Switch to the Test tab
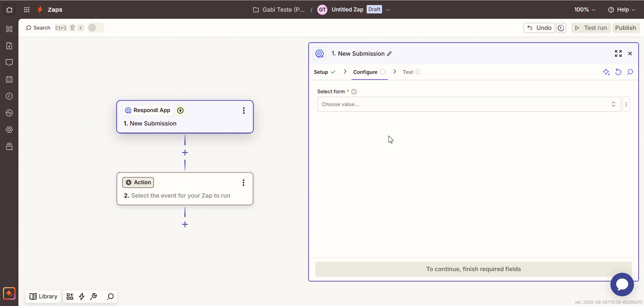This screenshot has width=644, height=306. point(412,72)
